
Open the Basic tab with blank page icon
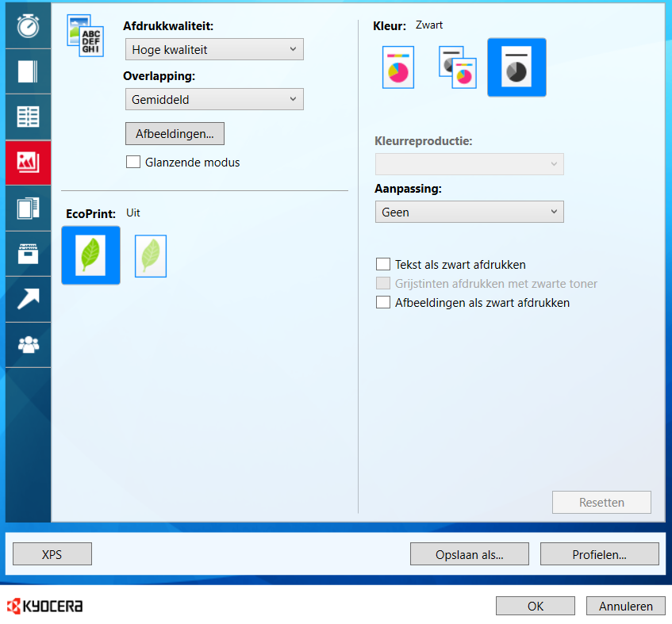point(28,71)
